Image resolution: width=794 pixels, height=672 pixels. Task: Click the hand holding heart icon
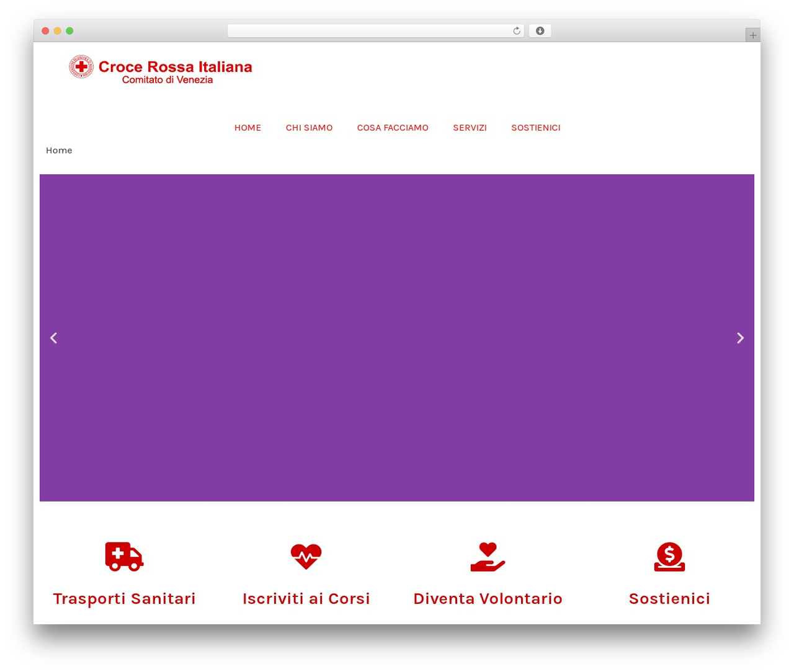click(488, 557)
